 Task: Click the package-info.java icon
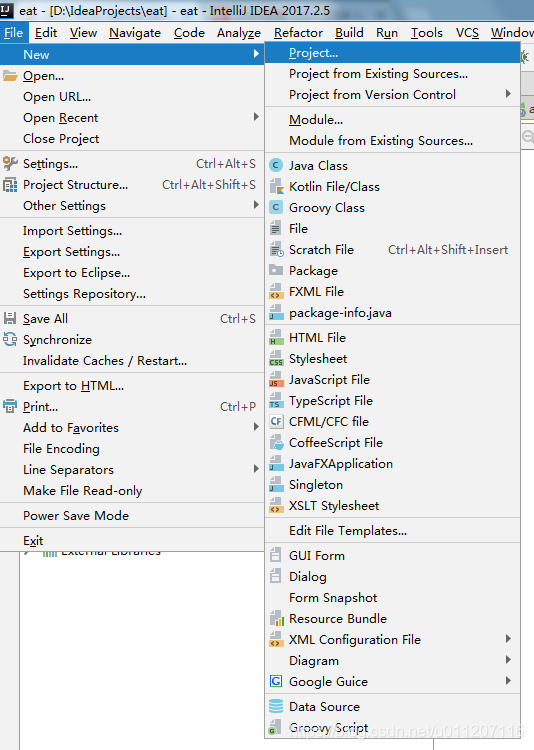(276, 313)
